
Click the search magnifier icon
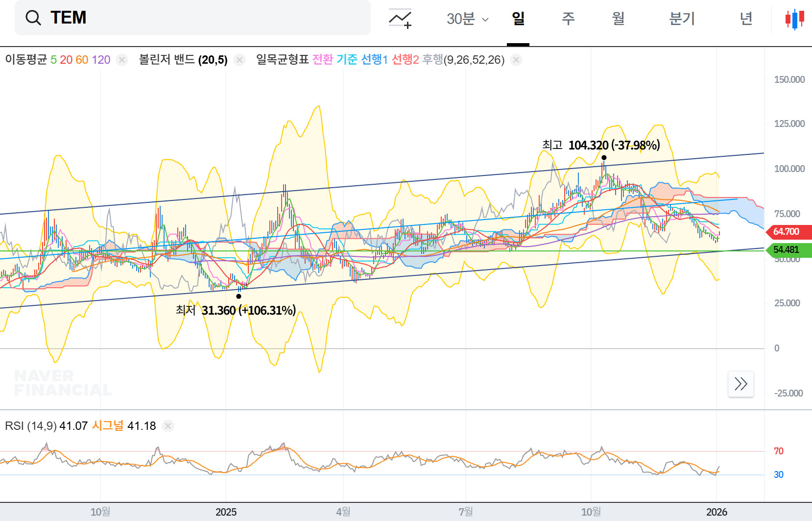[x=33, y=18]
